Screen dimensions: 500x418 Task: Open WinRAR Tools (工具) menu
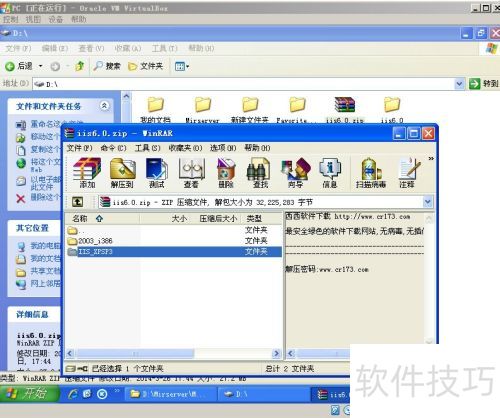click(148, 148)
